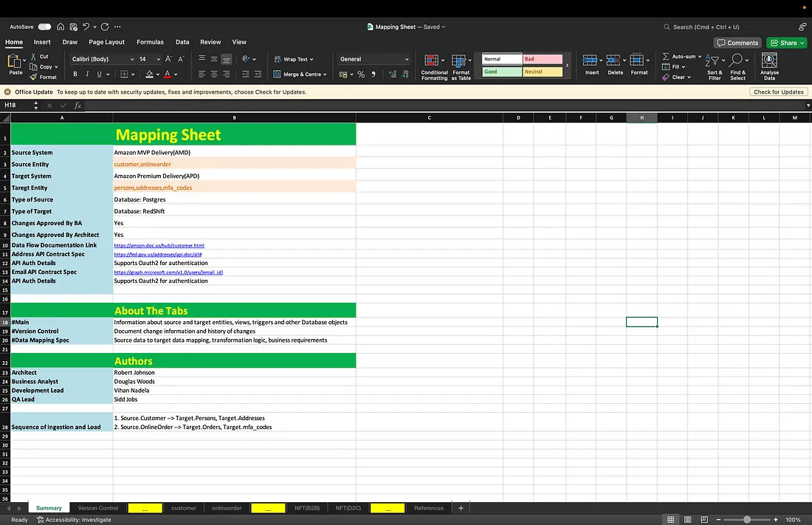Open the Comments pane
The width and height of the screenshot is (812, 525).
click(x=737, y=43)
